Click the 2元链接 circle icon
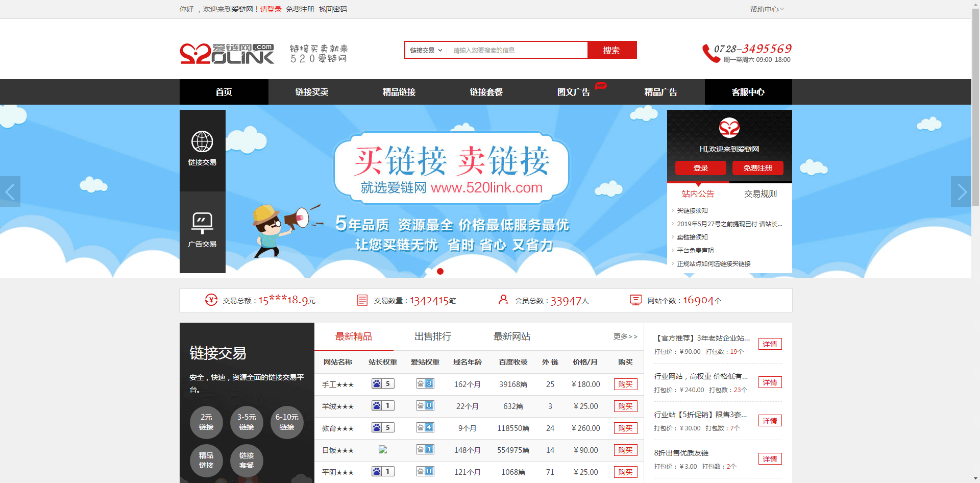This screenshot has height=483, width=980. click(206, 422)
